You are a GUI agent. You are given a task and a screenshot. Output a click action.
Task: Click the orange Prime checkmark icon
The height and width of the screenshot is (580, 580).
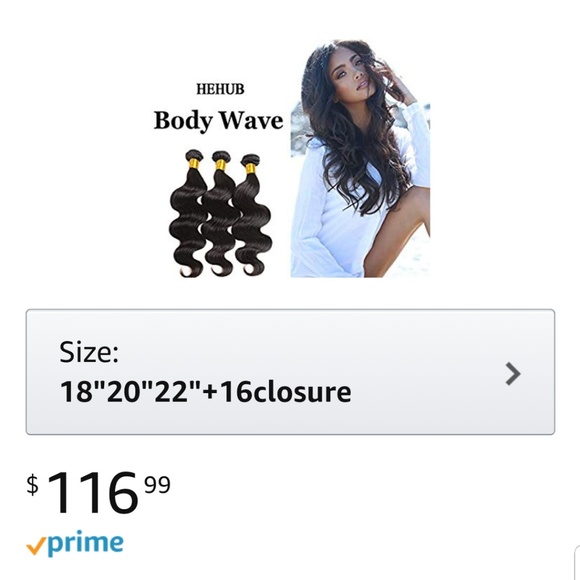click(36, 546)
